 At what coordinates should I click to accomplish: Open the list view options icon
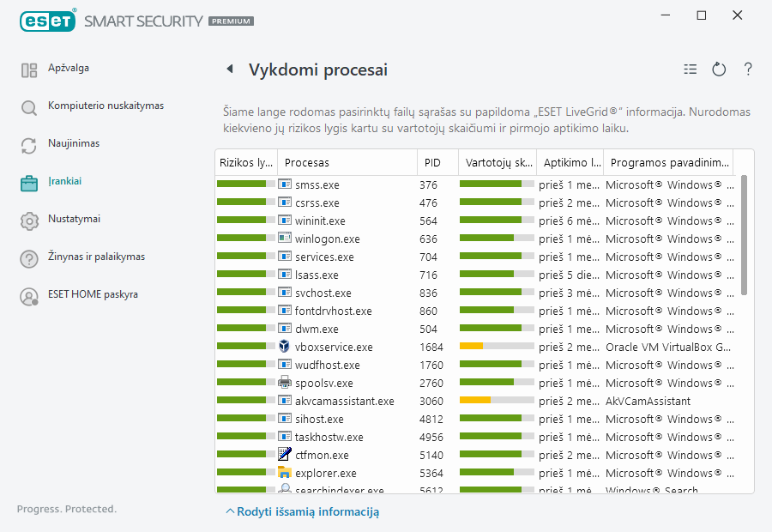click(x=691, y=70)
